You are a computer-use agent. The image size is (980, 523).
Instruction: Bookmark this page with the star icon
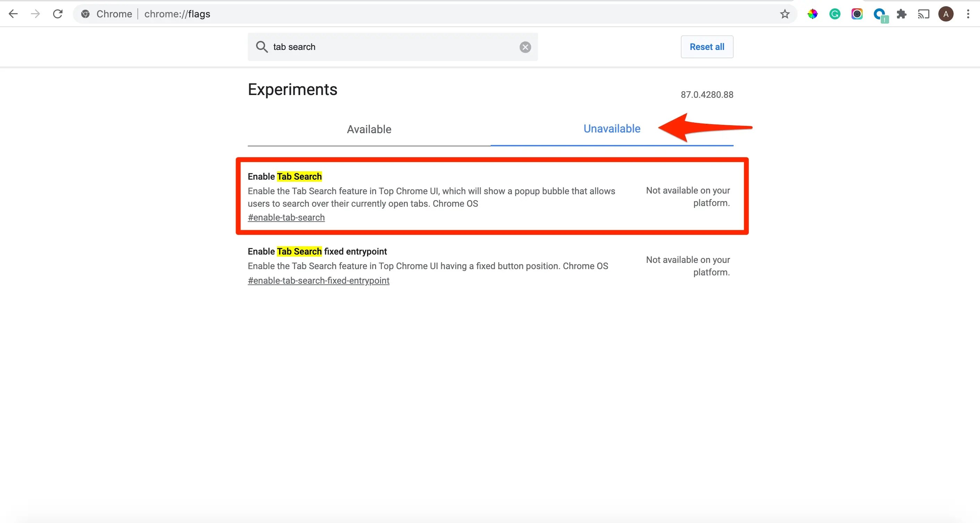(x=785, y=14)
